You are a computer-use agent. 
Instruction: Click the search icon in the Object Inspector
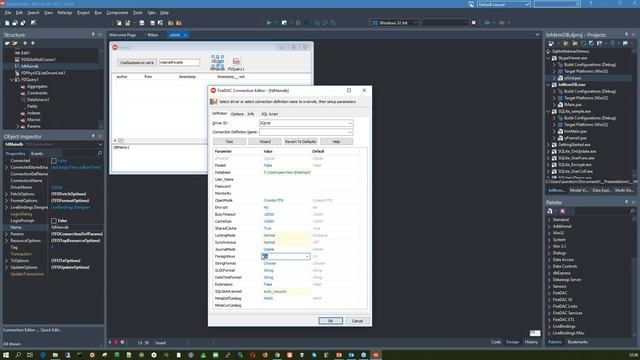coord(100,153)
